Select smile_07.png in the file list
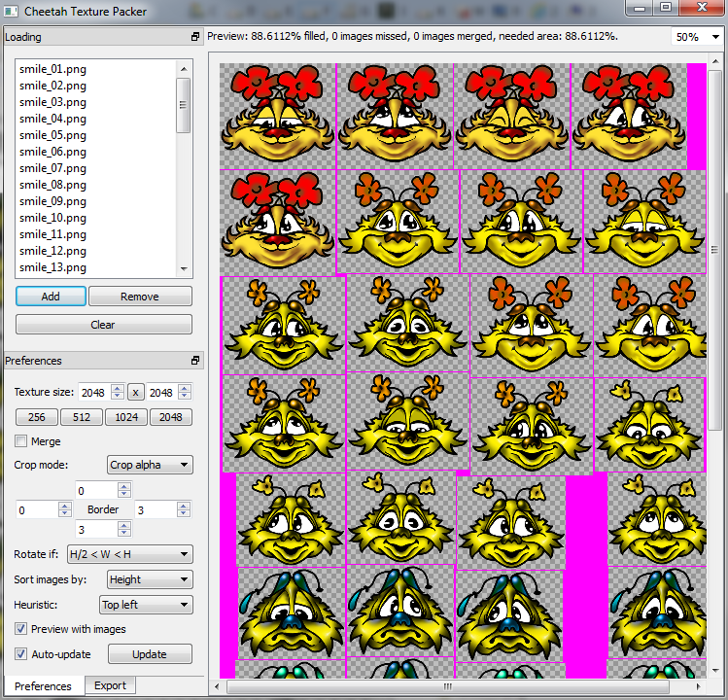 [52, 168]
